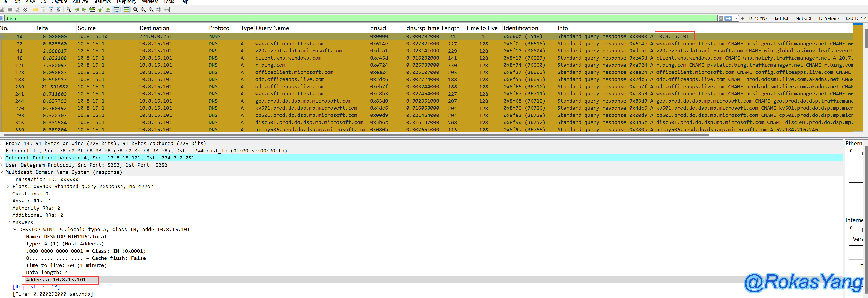The width and height of the screenshot is (868, 298).
Task: Click reload capture file icon
Action: pos(59,10)
